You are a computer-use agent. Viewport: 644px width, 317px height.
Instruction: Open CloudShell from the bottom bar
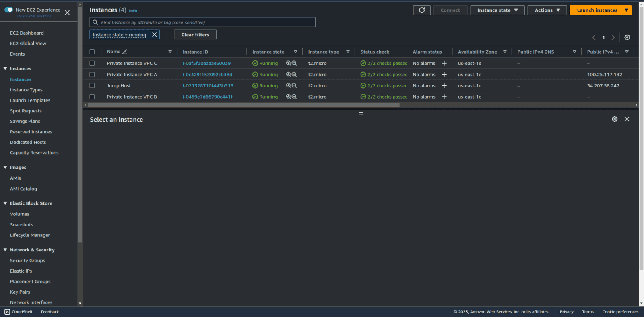pos(19,312)
